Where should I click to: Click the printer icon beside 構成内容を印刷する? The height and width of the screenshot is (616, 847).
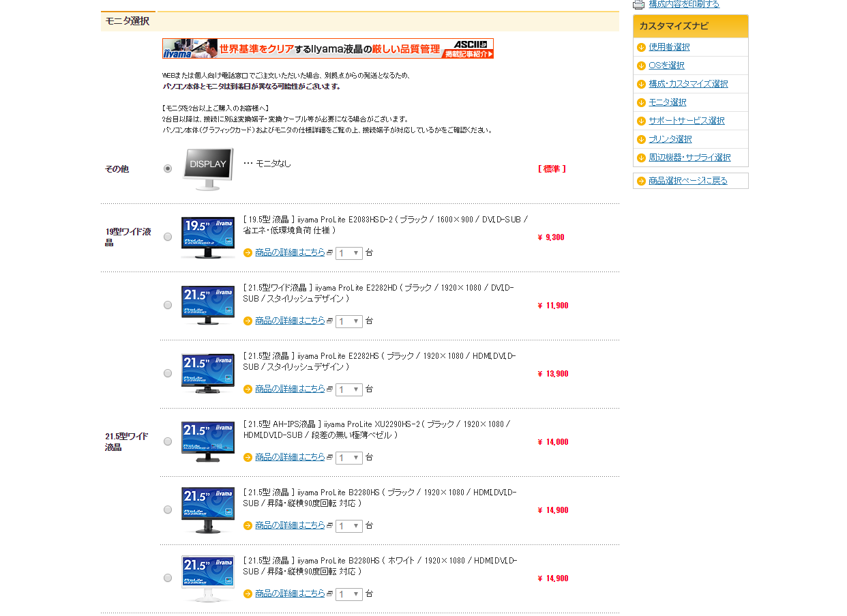(638, 4)
